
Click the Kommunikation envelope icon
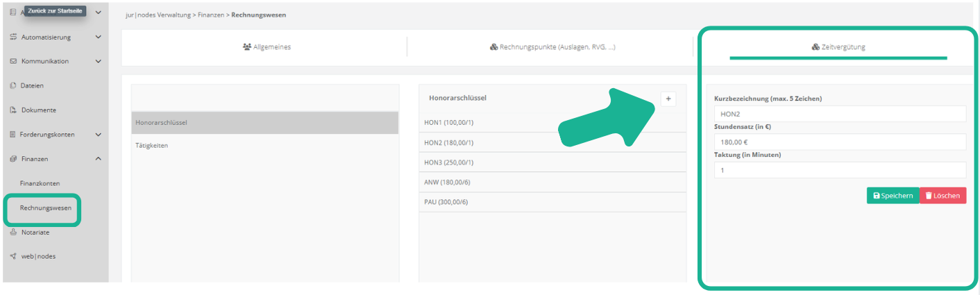tap(13, 62)
